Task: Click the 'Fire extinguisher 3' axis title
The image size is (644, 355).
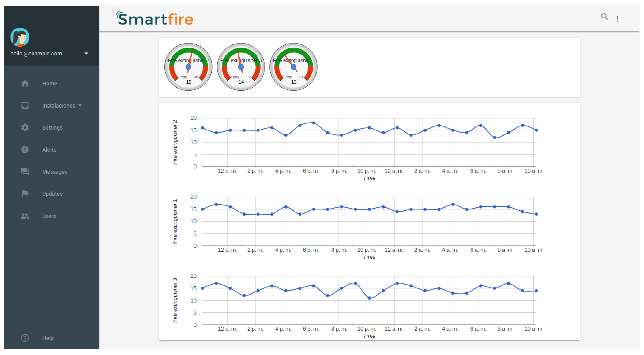Action: coord(175,301)
